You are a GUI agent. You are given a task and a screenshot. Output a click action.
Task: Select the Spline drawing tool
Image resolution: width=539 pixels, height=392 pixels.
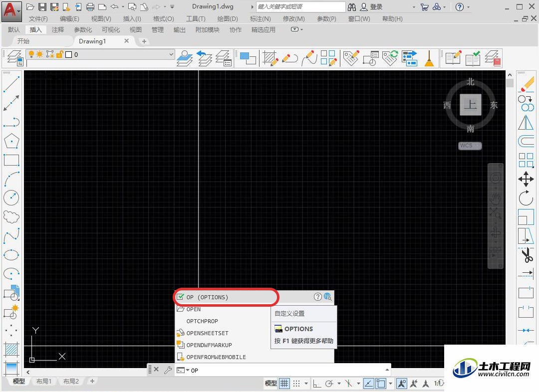point(11,236)
